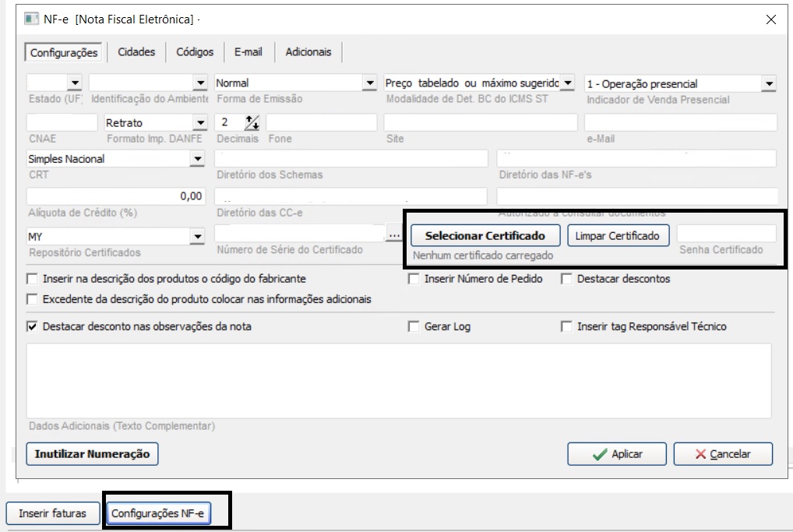Close the NF-e dialog window
The width and height of the screenshot is (793, 532).
(770, 19)
